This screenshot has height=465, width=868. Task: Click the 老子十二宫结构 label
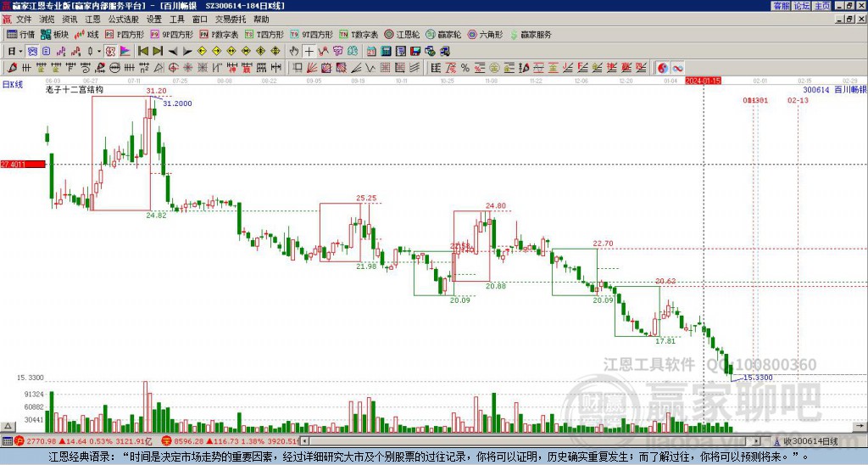click(x=75, y=89)
